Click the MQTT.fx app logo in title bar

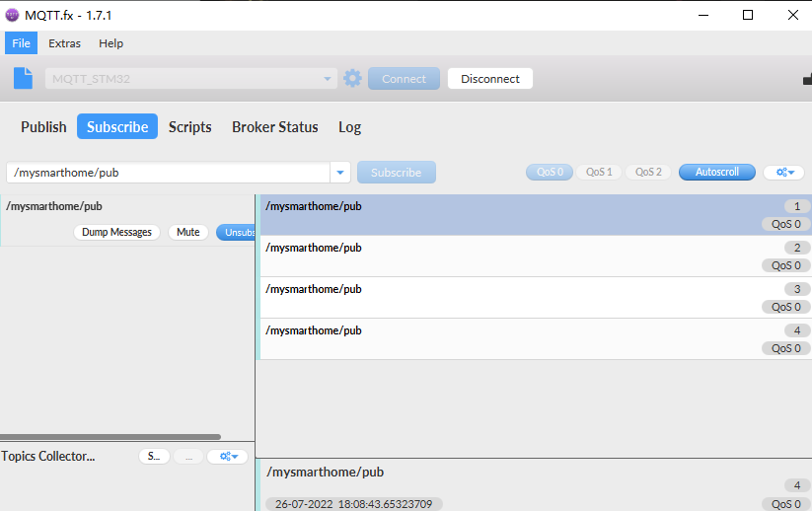(13, 14)
